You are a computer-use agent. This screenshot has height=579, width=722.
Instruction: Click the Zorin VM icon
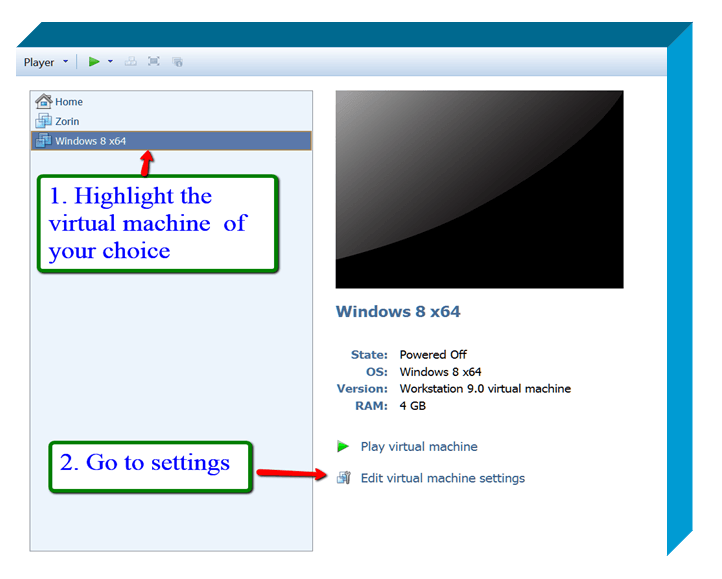44,121
